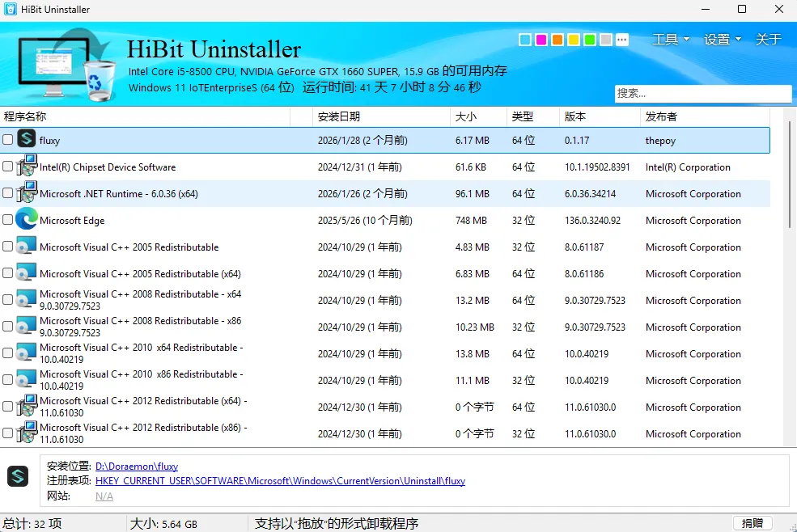Select the 748 MB size cell
This screenshot has width=797, height=532.
[x=471, y=221]
